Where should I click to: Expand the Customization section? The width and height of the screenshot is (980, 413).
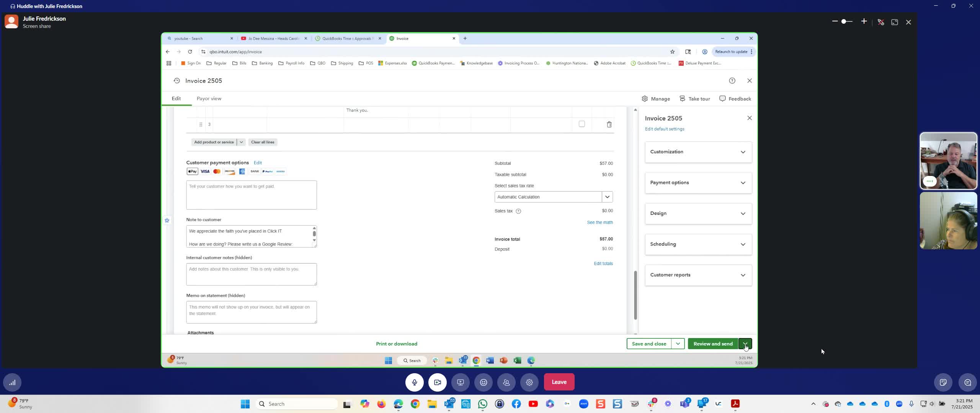pyautogui.click(x=698, y=152)
